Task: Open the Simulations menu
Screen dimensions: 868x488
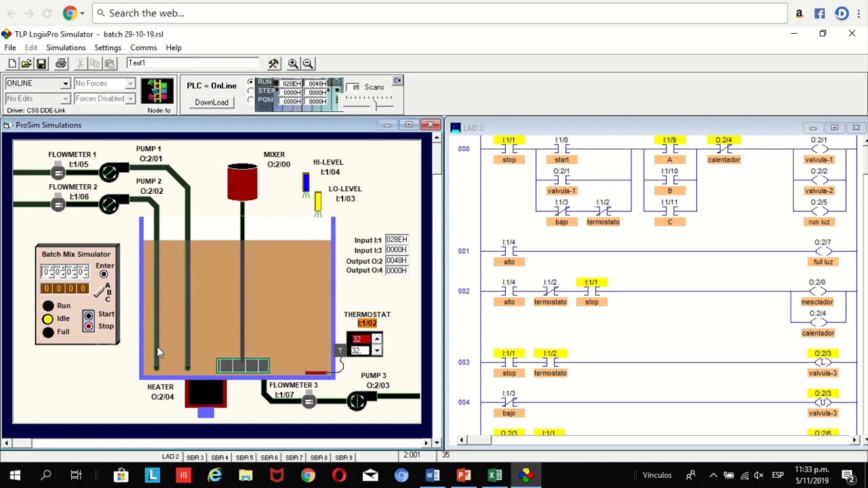Action: (x=66, y=47)
